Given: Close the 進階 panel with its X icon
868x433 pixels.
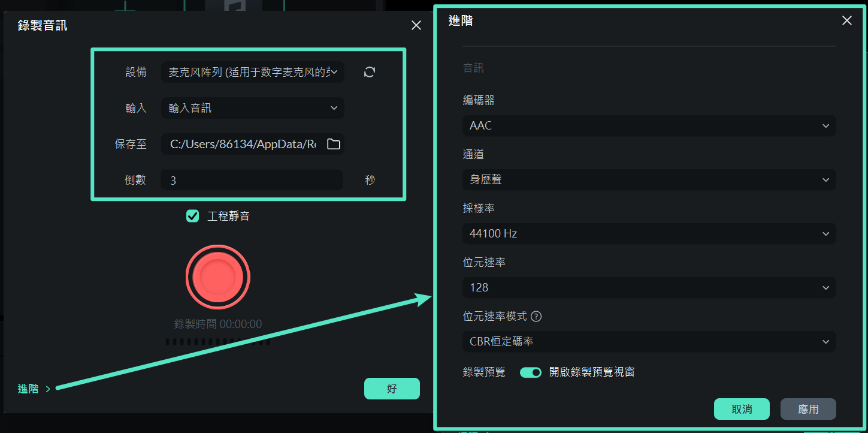Looking at the screenshot, I should pyautogui.click(x=846, y=20).
